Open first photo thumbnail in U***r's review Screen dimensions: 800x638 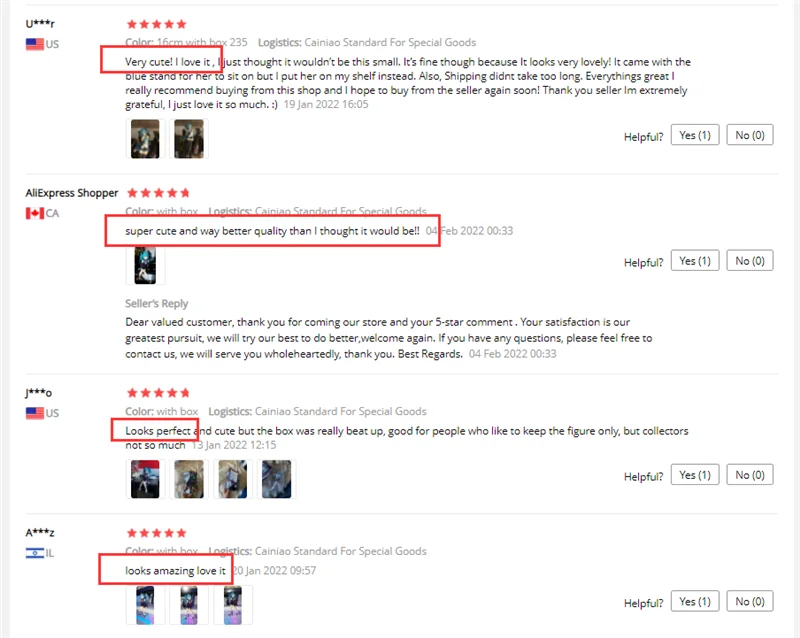(145, 139)
